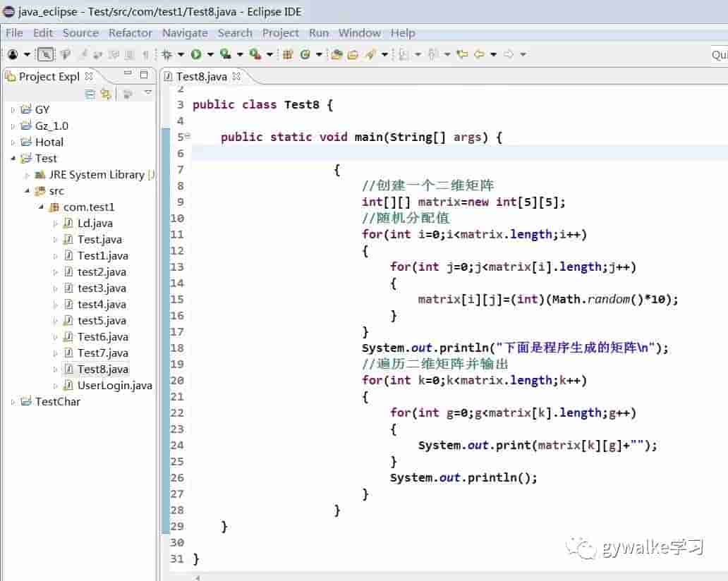Image resolution: width=728 pixels, height=581 pixels.
Task: Open the Run configurations dropdown arrow
Action: coord(210,54)
